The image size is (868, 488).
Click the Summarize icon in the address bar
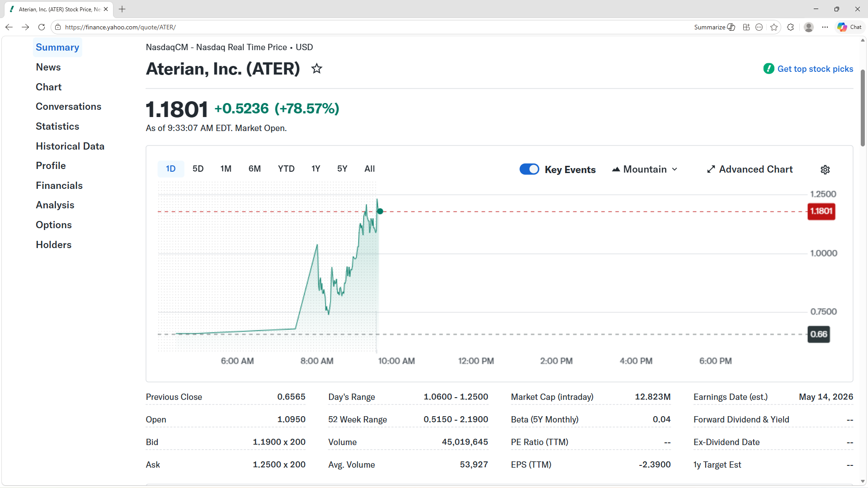pyautogui.click(x=731, y=27)
